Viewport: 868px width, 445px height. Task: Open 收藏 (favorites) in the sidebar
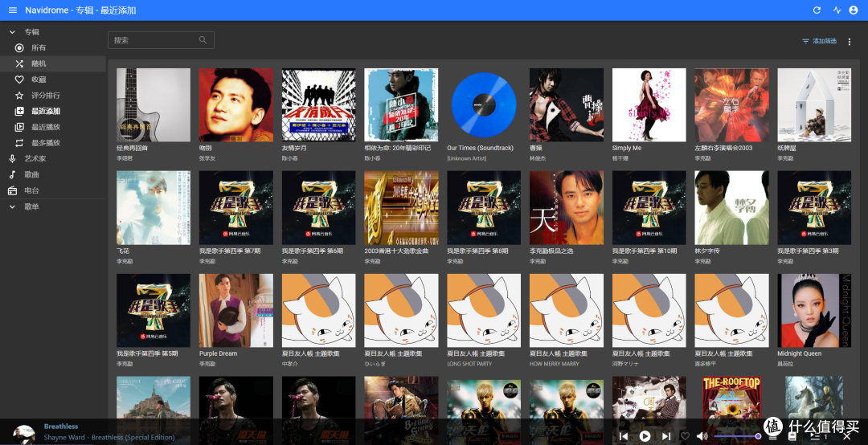[53, 80]
